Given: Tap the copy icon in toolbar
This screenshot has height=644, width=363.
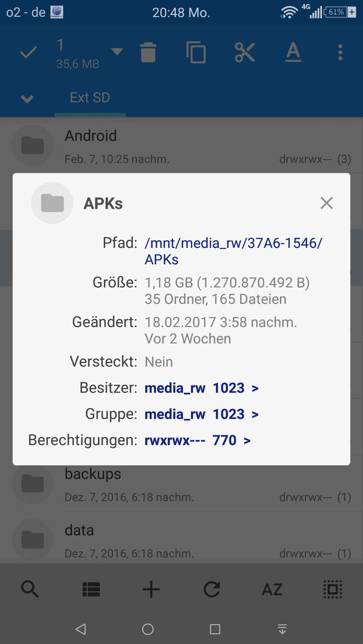Looking at the screenshot, I should point(196,52).
